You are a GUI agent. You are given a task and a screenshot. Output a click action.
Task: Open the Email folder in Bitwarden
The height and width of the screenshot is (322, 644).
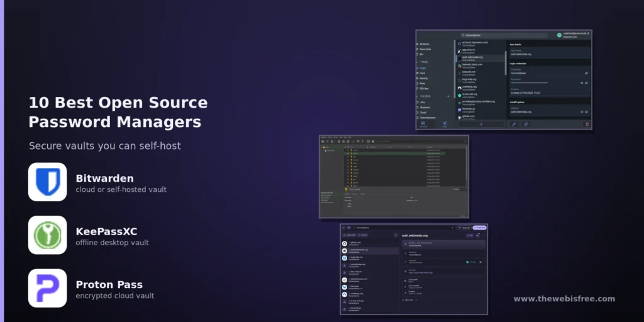[x=422, y=113]
